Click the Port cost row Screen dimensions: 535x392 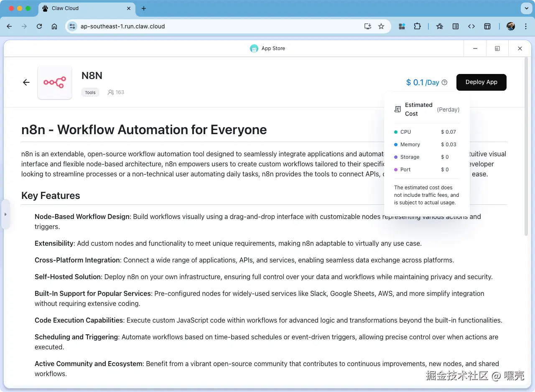[427, 170]
